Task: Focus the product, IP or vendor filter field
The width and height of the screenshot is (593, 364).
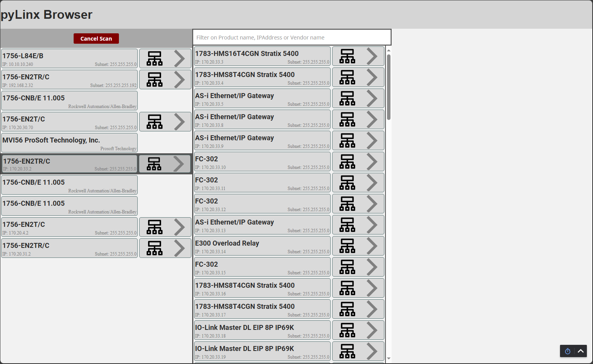Action: click(292, 38)
